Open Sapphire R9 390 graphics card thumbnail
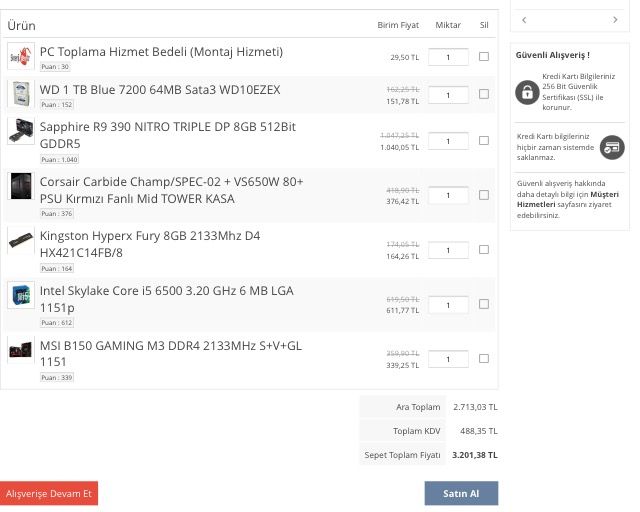This screenshot has height=512, width=640. pos(21,131)
